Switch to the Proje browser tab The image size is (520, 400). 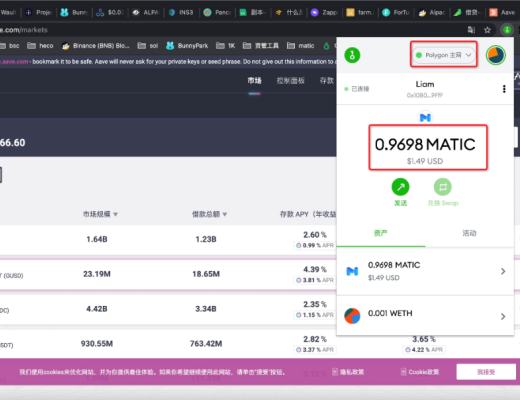38,12
